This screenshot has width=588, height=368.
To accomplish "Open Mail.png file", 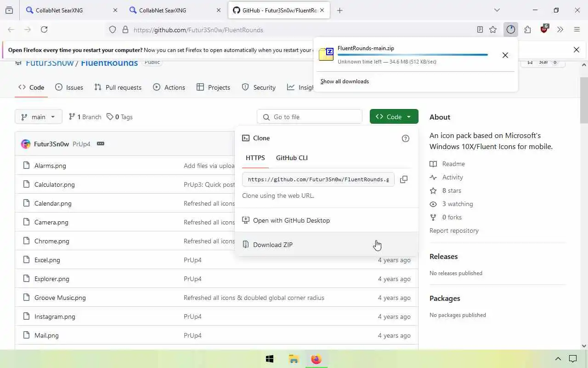I will tap(46, 335).
